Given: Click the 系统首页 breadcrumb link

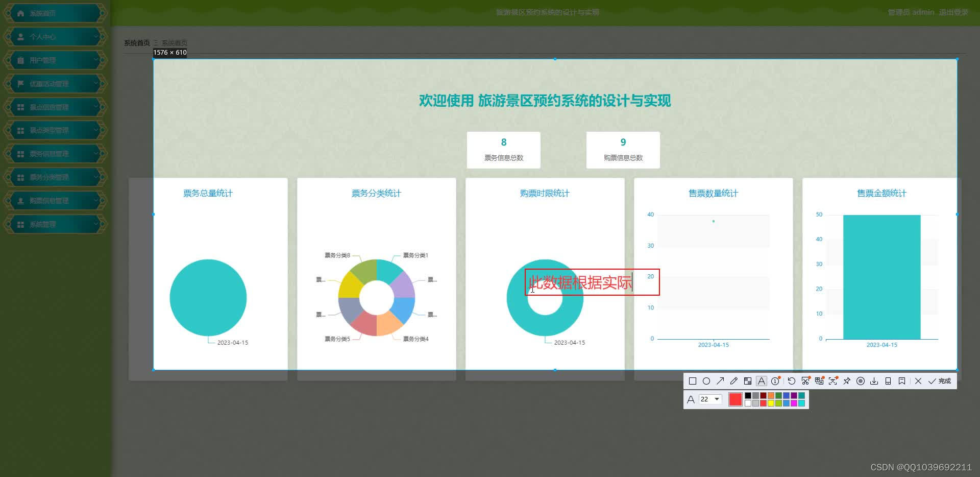Looking at the screenshot, I should click(137, 43).
